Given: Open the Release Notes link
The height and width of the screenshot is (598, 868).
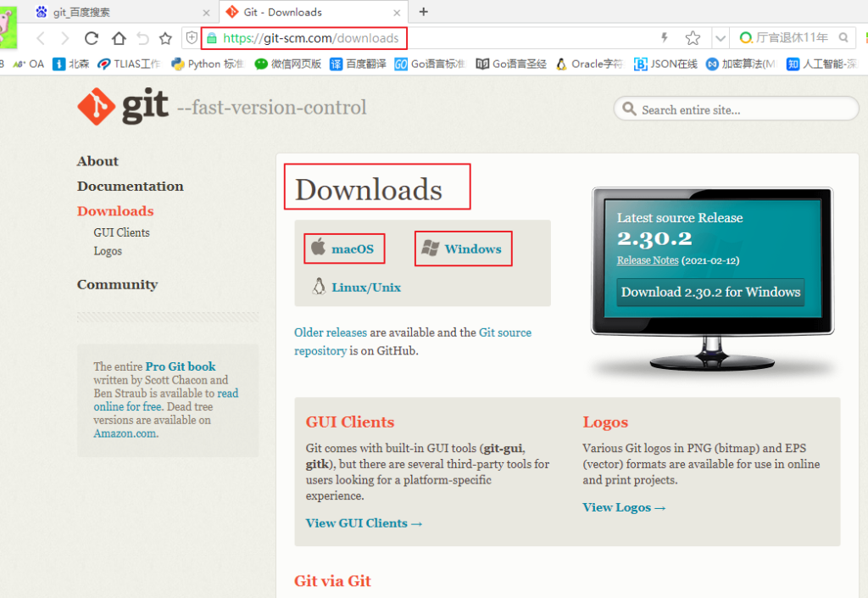Looking at the screenshot, I should [x=647, y=260].
